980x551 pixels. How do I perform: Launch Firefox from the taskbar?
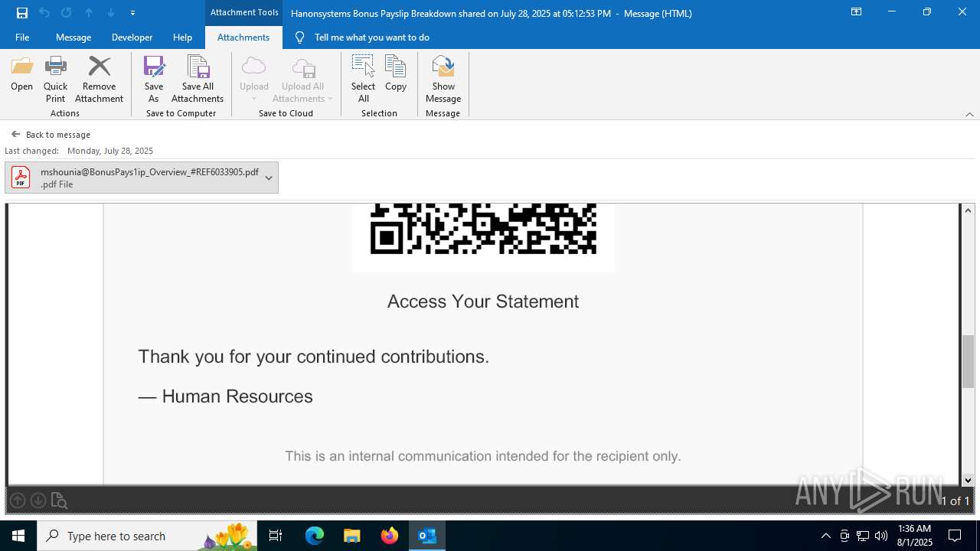(x=390, y=536)
